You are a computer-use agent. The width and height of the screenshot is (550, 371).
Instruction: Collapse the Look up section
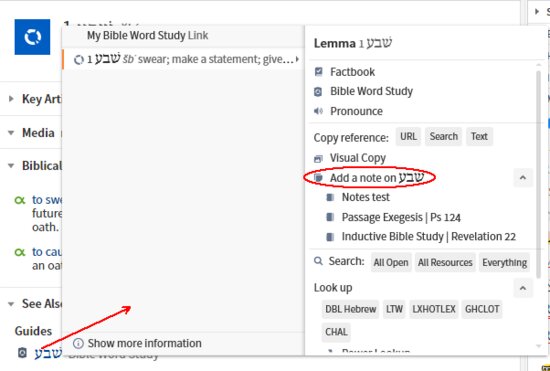click(523, 288)
